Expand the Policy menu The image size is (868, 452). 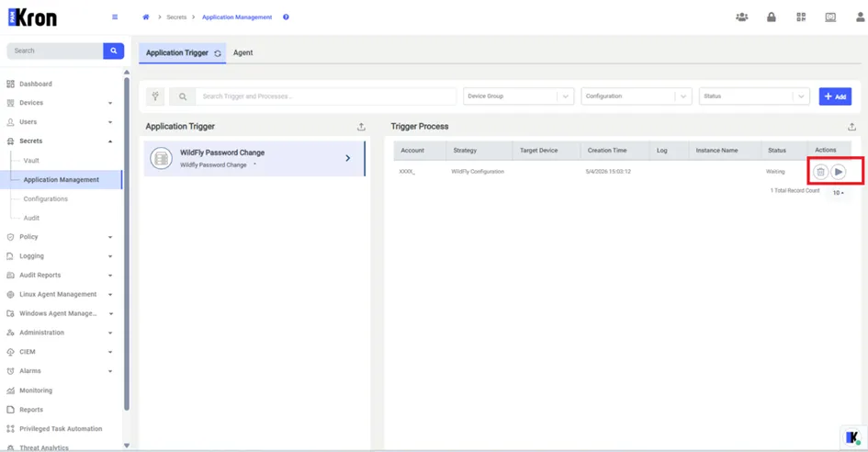[61, 237]
